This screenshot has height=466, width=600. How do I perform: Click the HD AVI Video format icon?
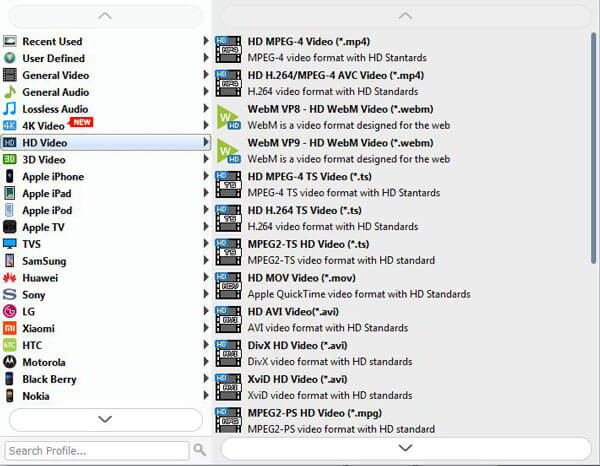(x=228, y=319)
